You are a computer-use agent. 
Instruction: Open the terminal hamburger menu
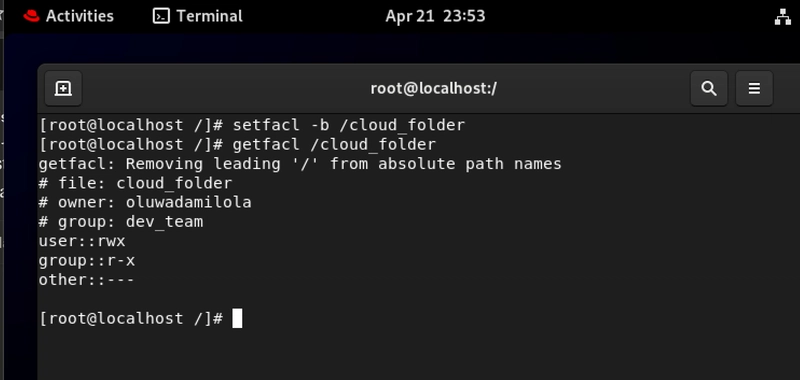pyautogui.click(x=754, y=89)
